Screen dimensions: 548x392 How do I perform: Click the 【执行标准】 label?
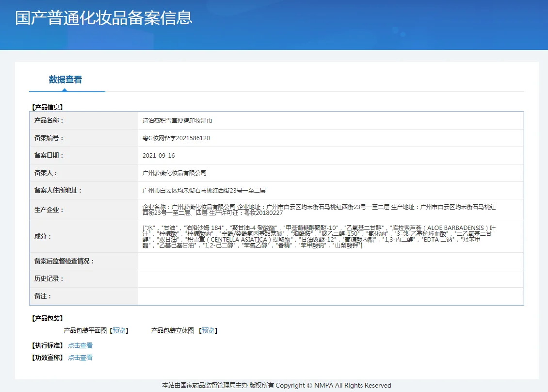point(48,345)
